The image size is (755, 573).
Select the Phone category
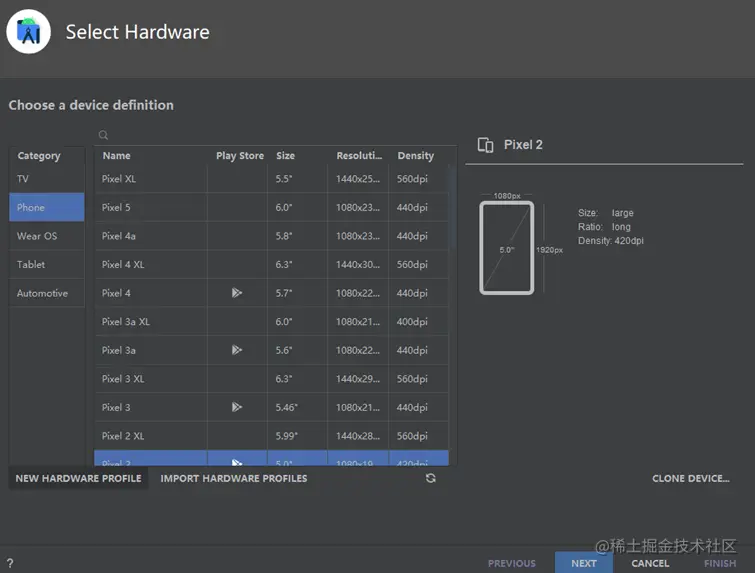click(x=47, y=208)
